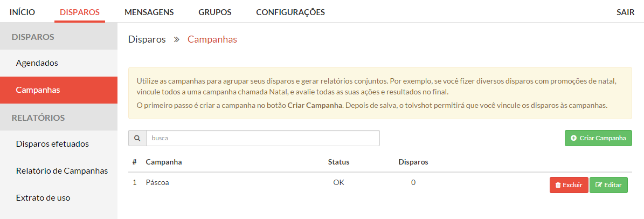The image size is (644, 219).
Task: Click the Disparos breadcrumb link
Action: [x=147, y=39]
